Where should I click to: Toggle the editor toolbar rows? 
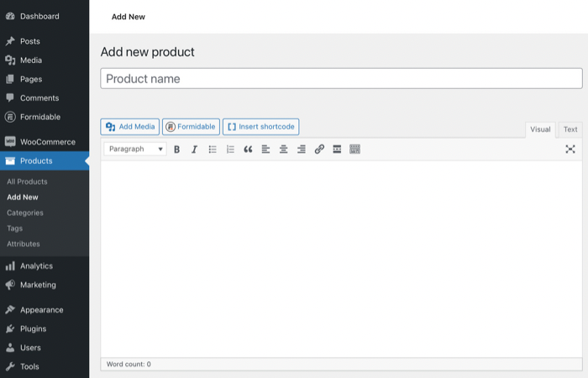[354, 150]
